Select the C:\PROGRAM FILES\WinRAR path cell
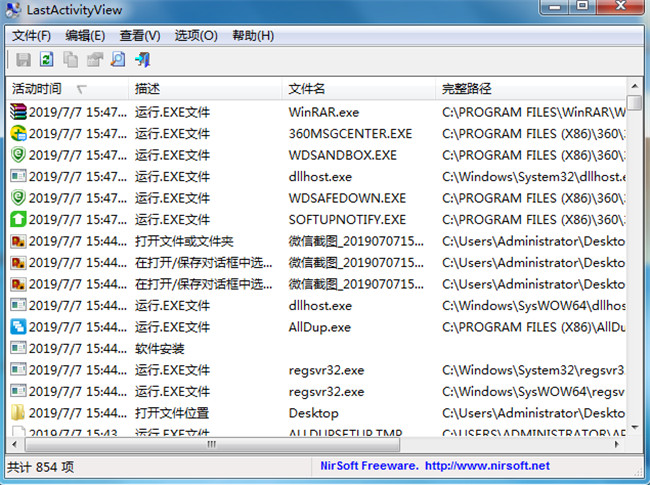650x485 pixels. 534,112
